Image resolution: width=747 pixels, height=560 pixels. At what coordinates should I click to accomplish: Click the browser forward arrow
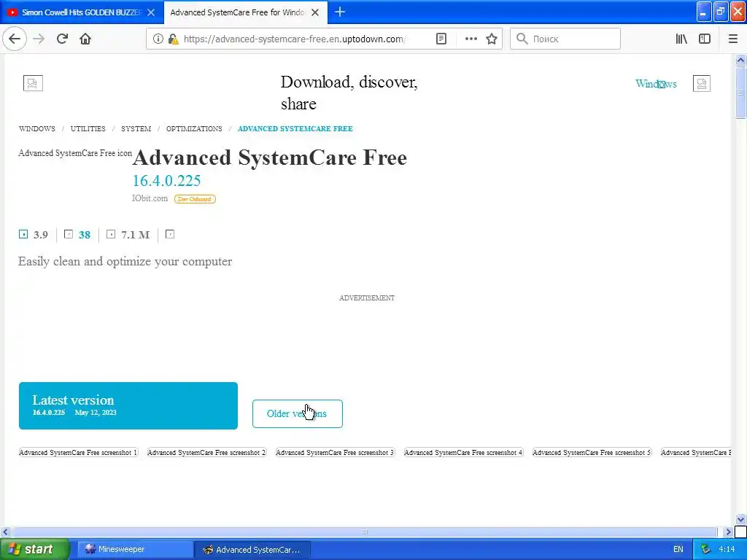(39, 39)
